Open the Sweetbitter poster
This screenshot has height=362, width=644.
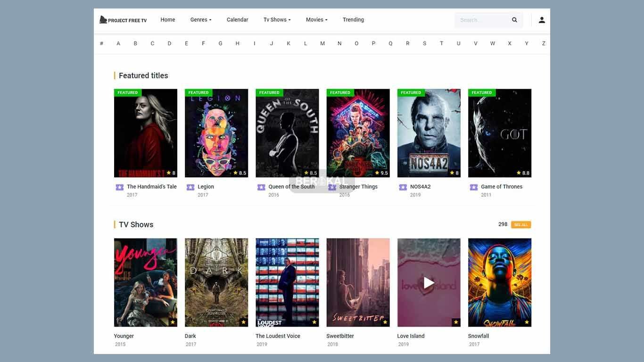(358, 283)
